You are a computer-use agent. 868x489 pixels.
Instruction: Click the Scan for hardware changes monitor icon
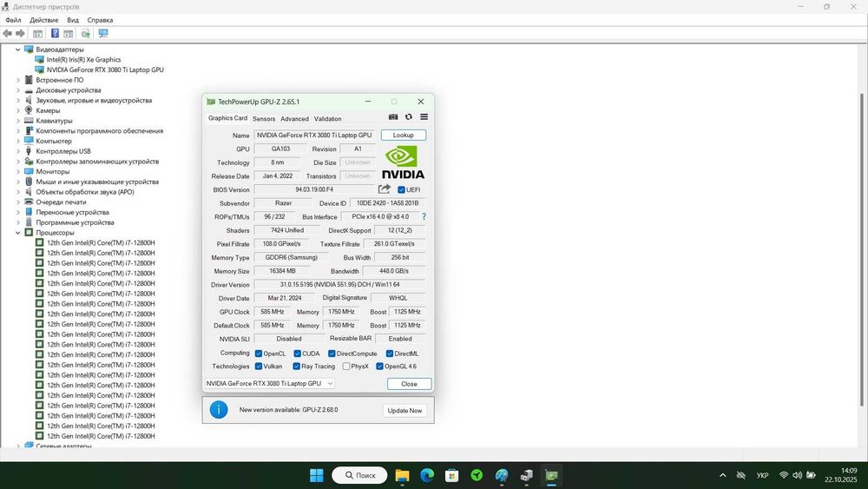coord(103,34)
